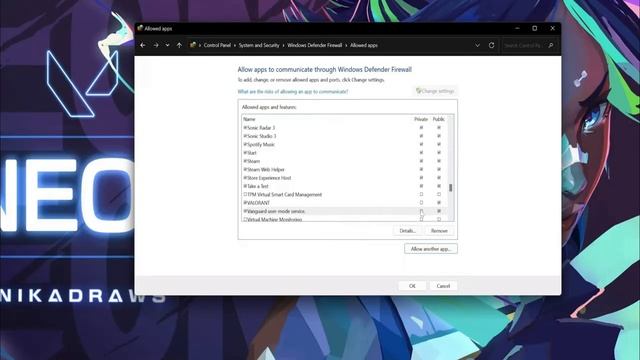Disable the Public checkbox for VALORANT
Viewport: 640px width, 360px height.
coord(439,203)
